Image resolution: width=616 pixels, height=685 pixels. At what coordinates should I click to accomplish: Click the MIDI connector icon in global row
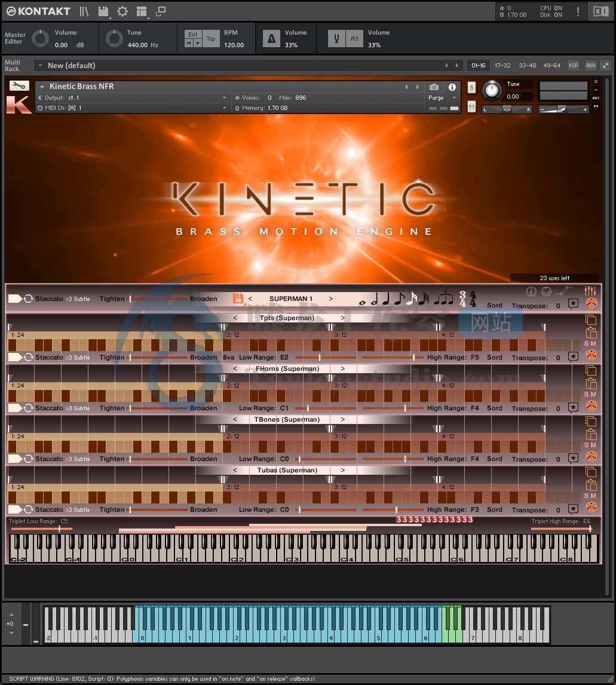[546, 291]
